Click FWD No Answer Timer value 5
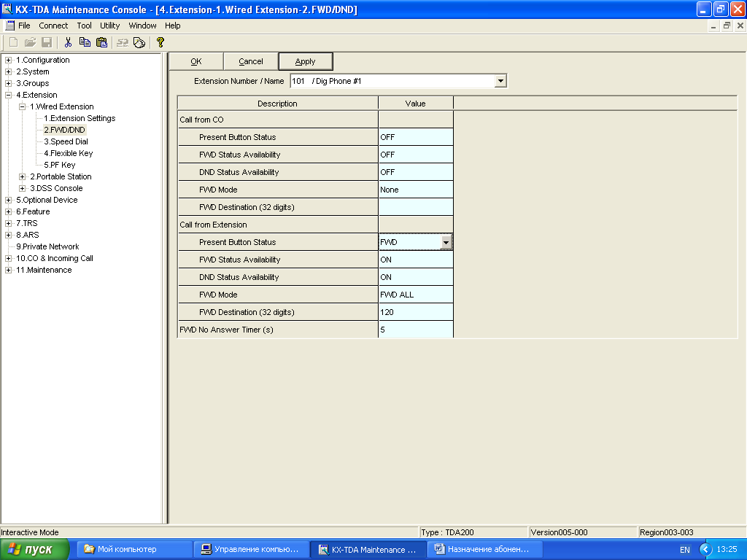This screenshot has width=747, height=560. (x=415, y=330)
